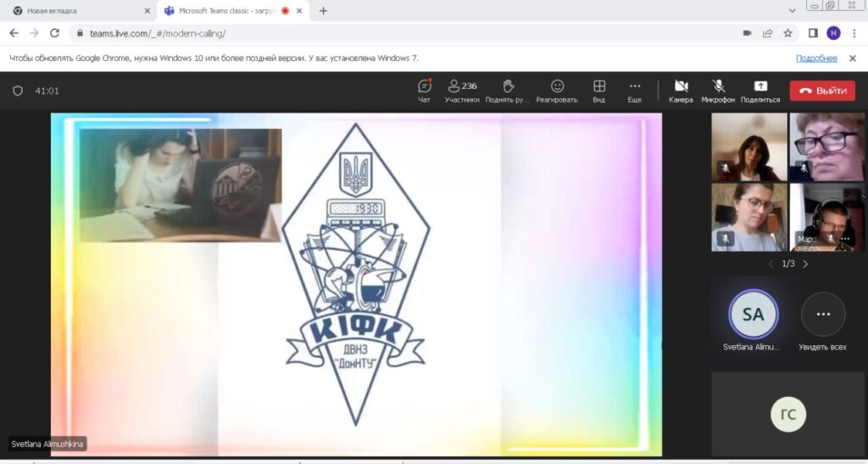Click the presenter's webcam video inset
The width and height of the screenshot is (868, 464).
[181, 185]
